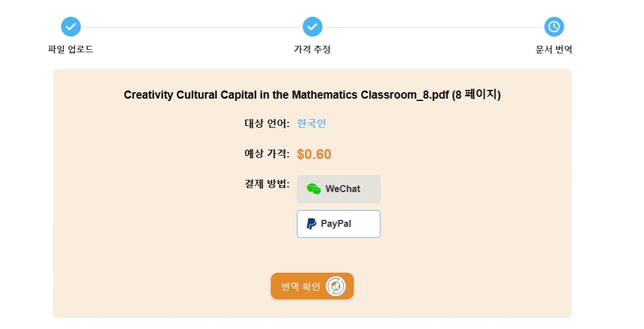Click the document translation clock icon

coord(553,27)
